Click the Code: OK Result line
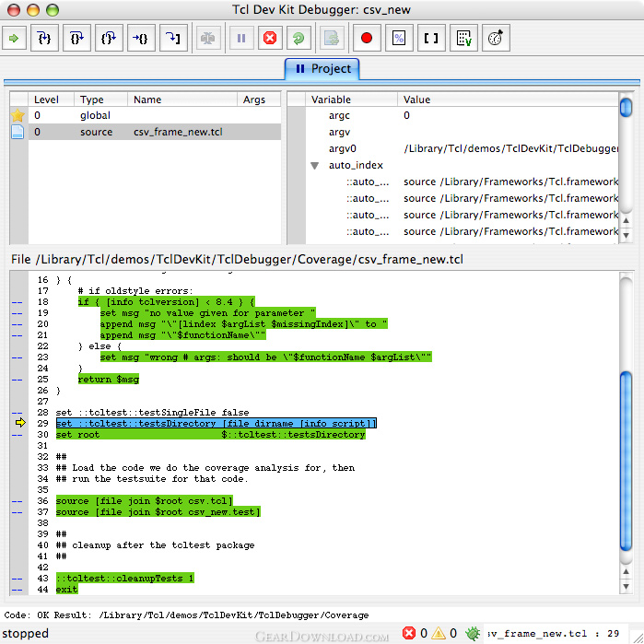 click(186, 615)
